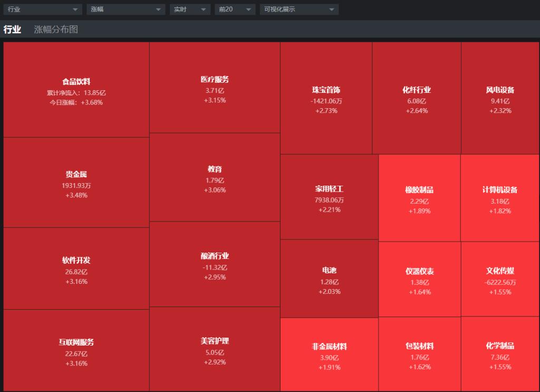Viewport: 540px width, 392px height.
Task: Select the 行业 header tab
Action: [13, 29]
